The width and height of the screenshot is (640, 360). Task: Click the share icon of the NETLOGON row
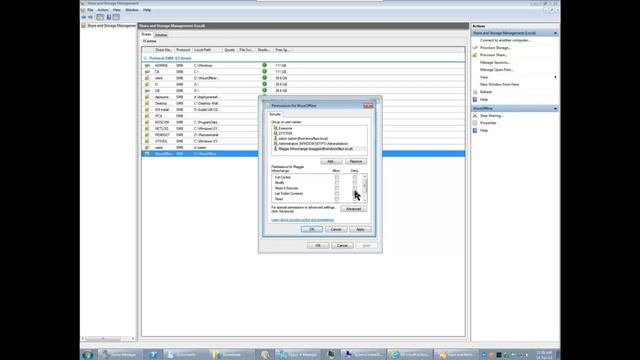[147, 129]
